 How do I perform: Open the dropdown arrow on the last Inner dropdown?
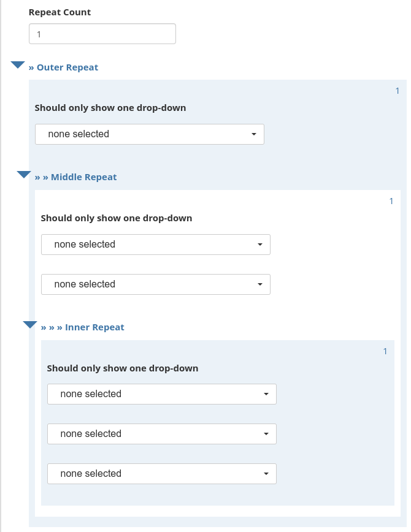[266, 474]
